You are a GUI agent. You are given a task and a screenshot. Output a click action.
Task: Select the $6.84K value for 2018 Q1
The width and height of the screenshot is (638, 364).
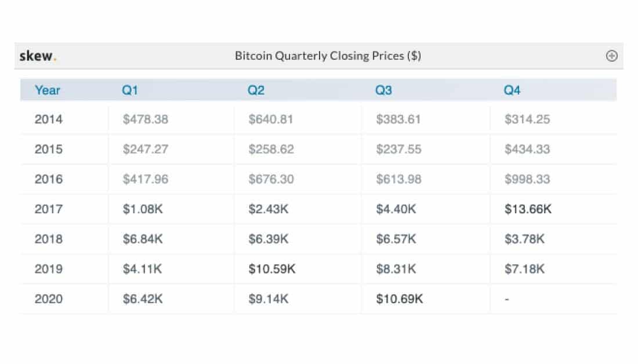click(143, 239)
